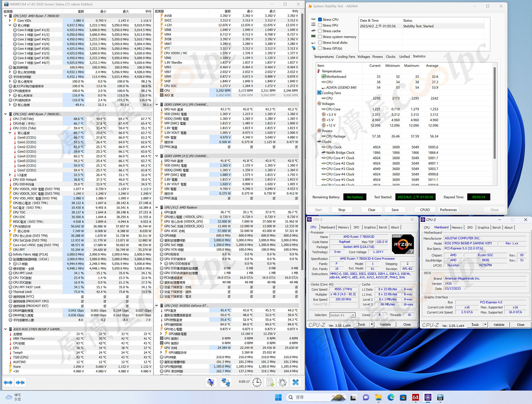Click Close button in right CPU-Z
The image size is (532, 404).
click(520, 325)
